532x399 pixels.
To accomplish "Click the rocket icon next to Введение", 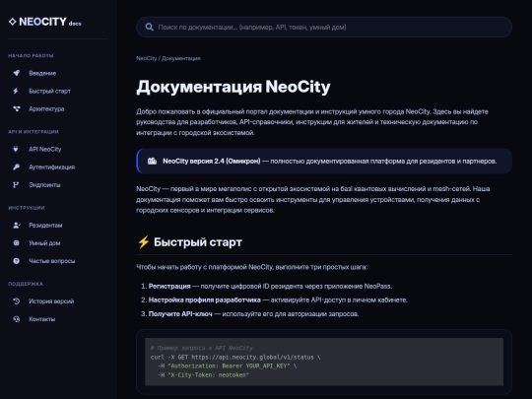I will click(17, 73).
